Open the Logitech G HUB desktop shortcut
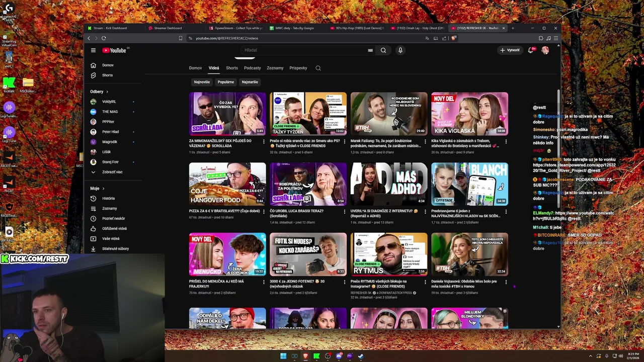Screen dimensions: 644x362 9,11
